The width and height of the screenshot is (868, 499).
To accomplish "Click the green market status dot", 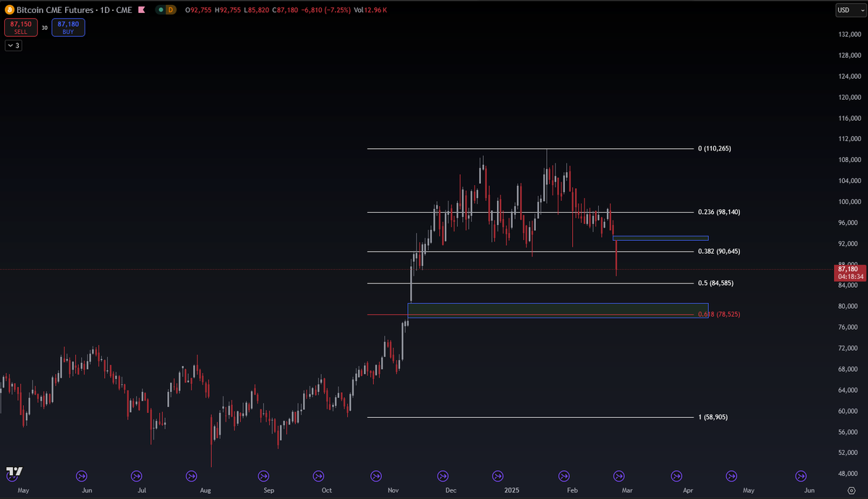I will 161,10.
